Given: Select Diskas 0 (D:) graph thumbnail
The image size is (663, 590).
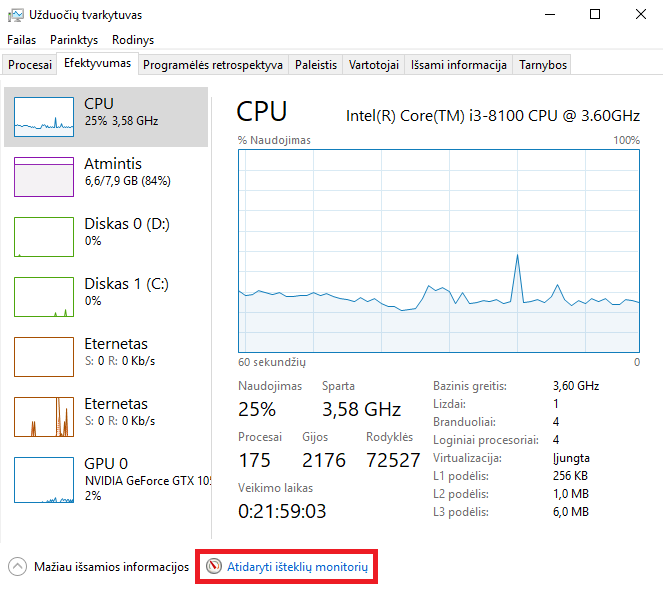Looking at the screenshot, I should [44, 237].
